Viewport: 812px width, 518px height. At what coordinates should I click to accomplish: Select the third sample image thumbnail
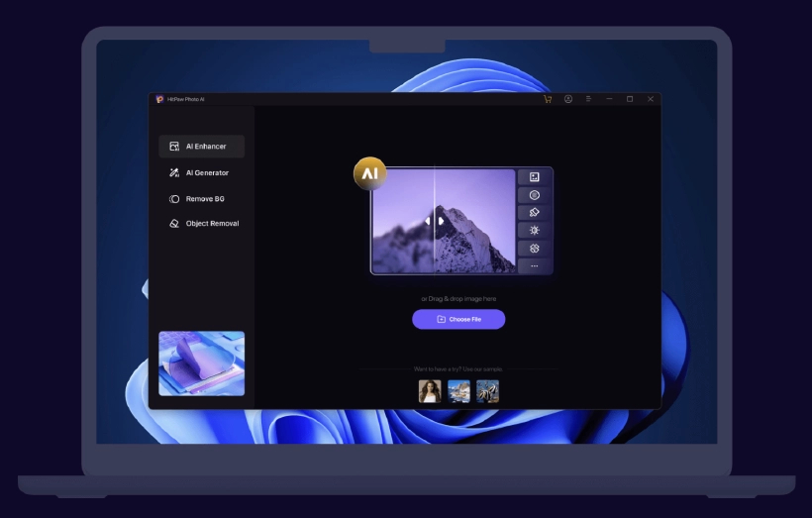[x=487, y=391]
